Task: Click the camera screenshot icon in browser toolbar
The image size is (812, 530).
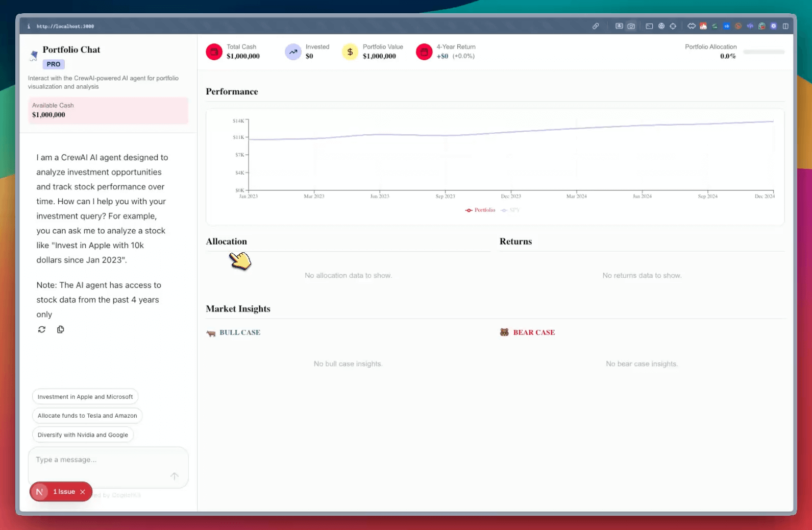Action: point(631,26)
